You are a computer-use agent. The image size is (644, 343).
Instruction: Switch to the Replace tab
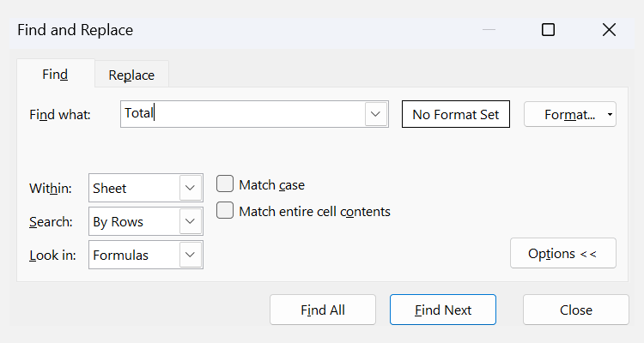(131, 75)
